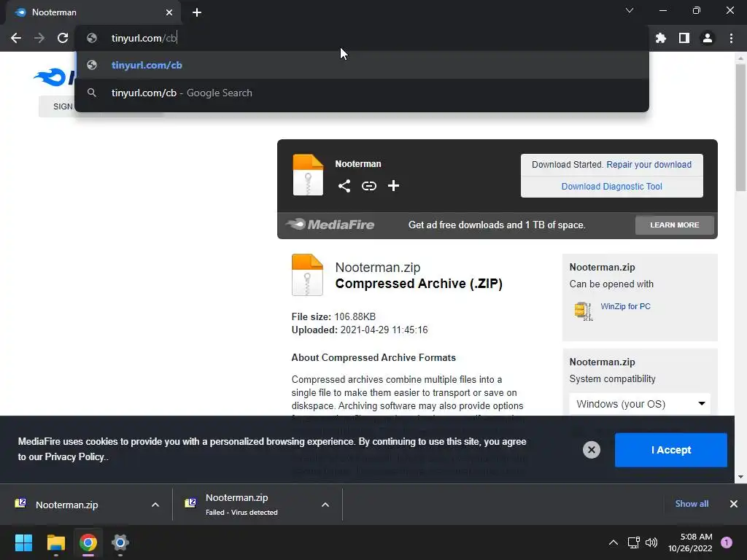The height and width of the screenshot is (560, 747).
Task: Click the 'Compressed Archive (.ZIP)' title
Action: pyautogui.click(x=419, y=284)
